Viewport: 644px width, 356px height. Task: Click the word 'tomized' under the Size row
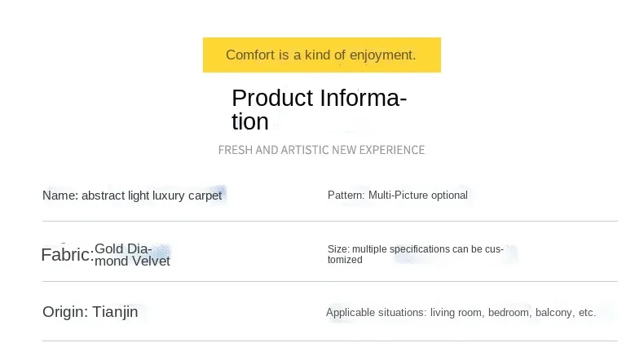click(x=345, y=260)
